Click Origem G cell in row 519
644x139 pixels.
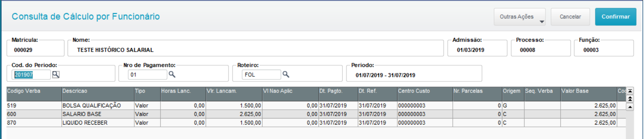[x=513, y=105]
